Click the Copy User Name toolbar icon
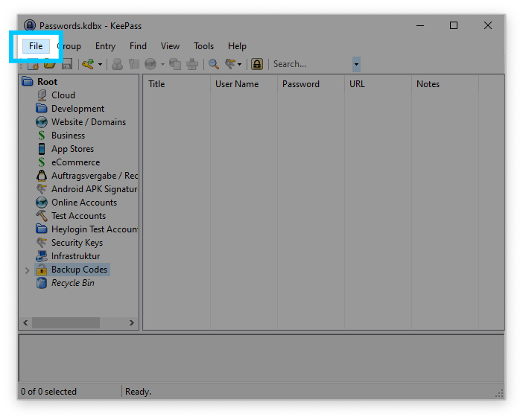This screenshot has width=523, height=420. tap(117, 63)
